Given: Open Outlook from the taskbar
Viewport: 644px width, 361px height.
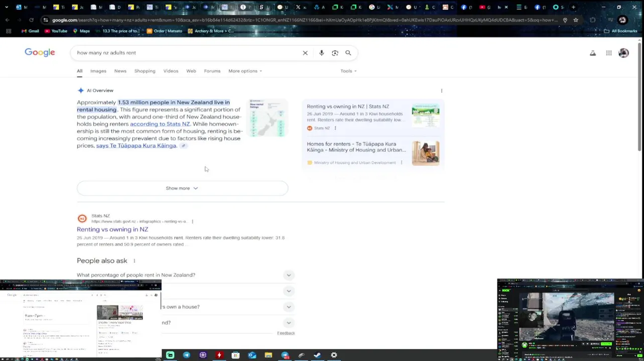Looking at the screenshot, I should point(252,355).
